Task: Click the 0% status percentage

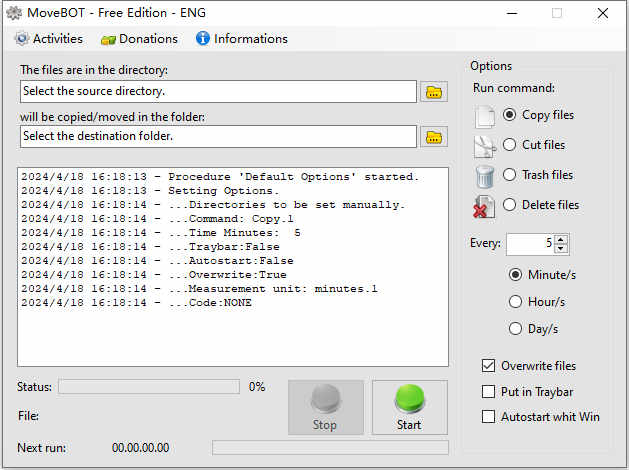Action: (257, 387)
